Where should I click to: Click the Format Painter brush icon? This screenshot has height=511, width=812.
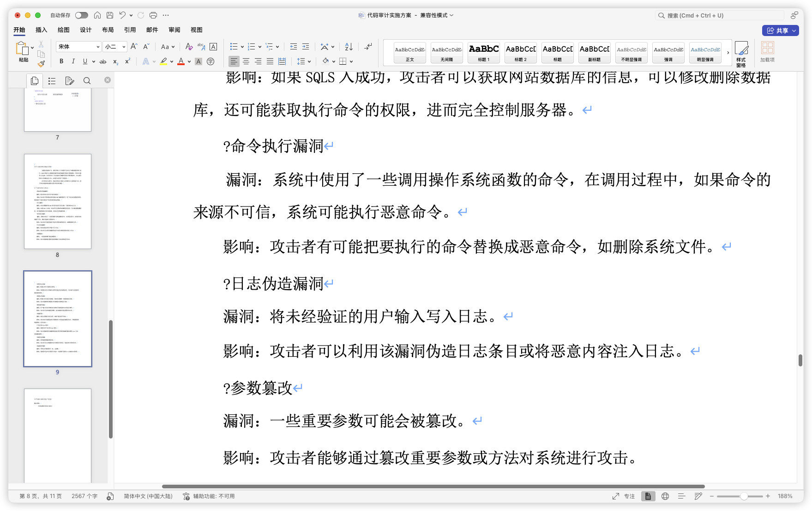click(x=41, y=64)
